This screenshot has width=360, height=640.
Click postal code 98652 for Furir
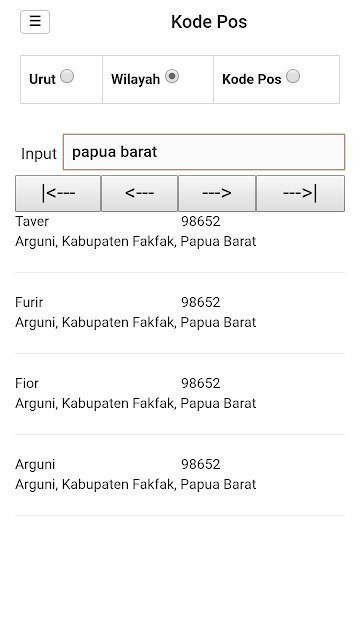pyautogui.click(x=200, y=302)
